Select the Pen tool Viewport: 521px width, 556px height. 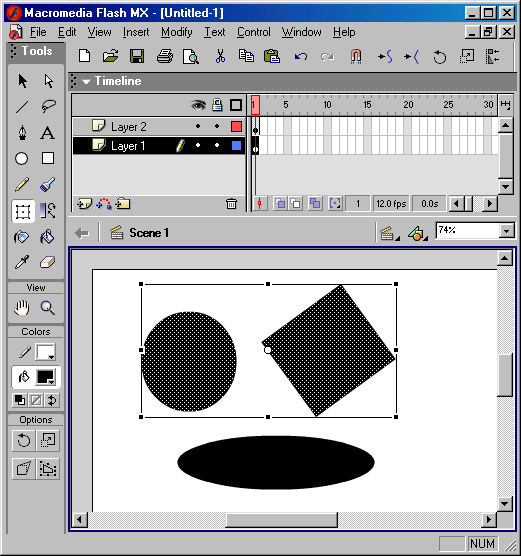[22, 133]
